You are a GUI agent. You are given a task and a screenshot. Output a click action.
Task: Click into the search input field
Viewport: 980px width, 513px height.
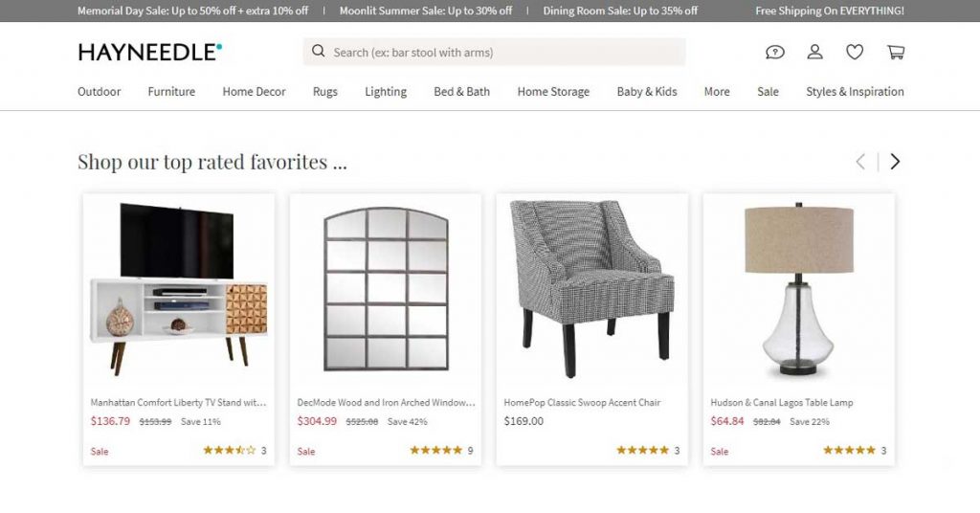505,52
